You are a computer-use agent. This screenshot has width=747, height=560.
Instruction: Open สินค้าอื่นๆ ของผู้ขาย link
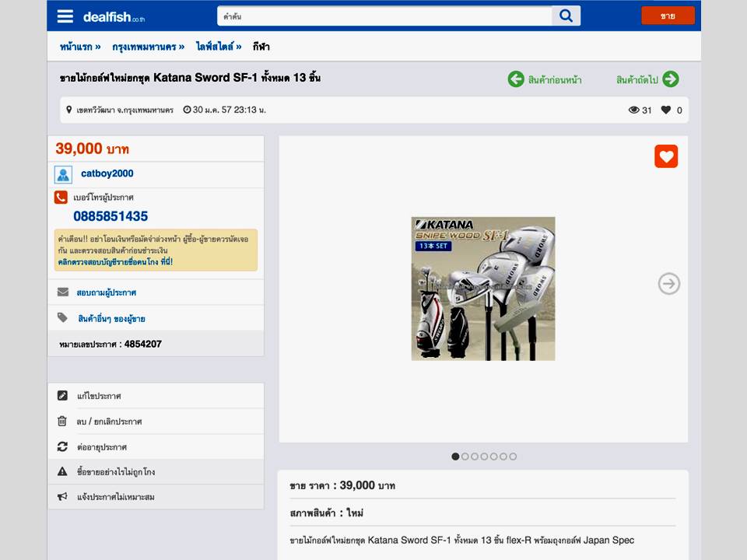coord(111,319)
